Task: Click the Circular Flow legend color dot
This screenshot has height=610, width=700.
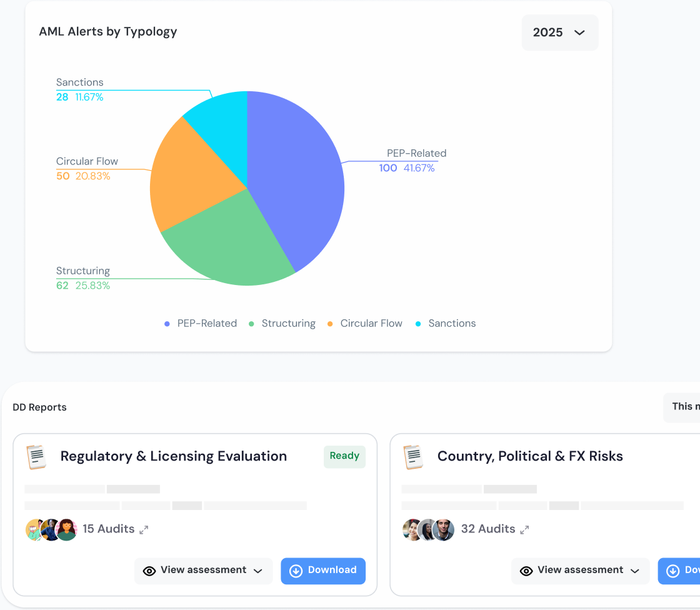Action: [x=330, y=324]
